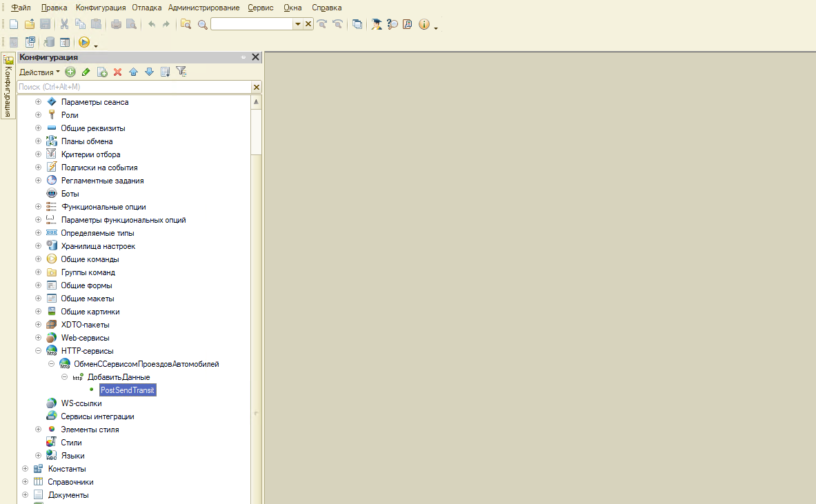Open the Сервис menu
816x504 pixels.
tap(260, 8)
